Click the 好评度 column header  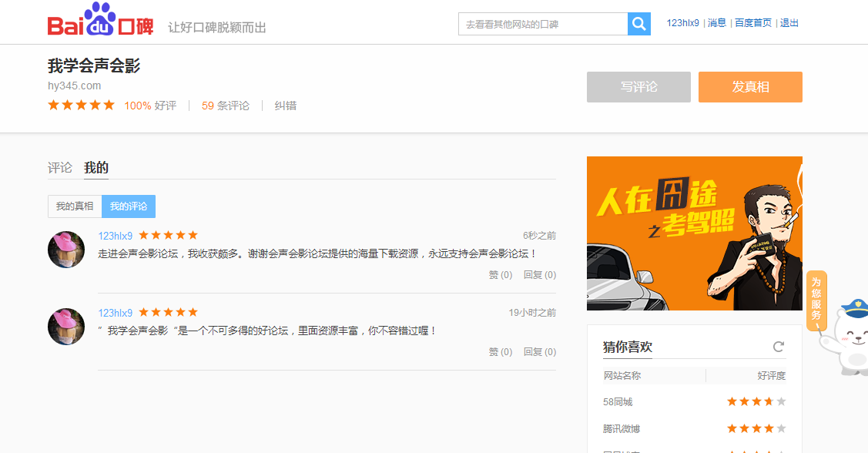[771, 375]
